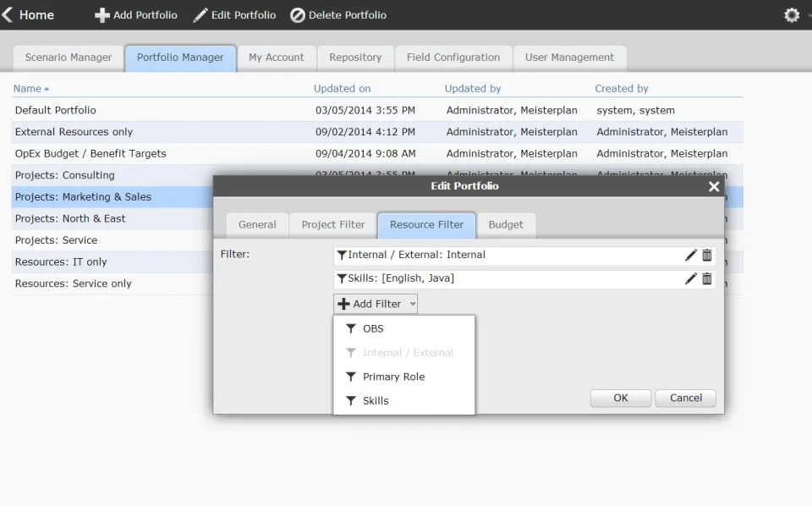
Task: Sort by the Updated by column
Action: [473, 89]
